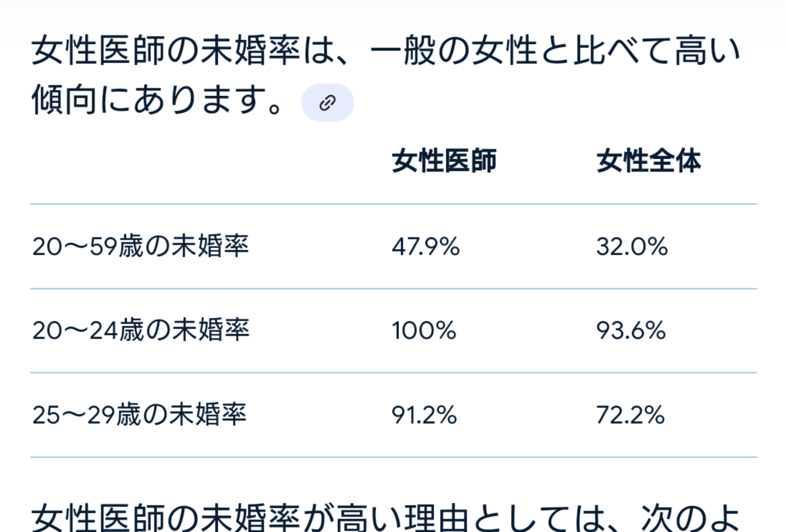Open the source link chain icon
The width and height of the screenshot is (786, 532).
[327, 103]
